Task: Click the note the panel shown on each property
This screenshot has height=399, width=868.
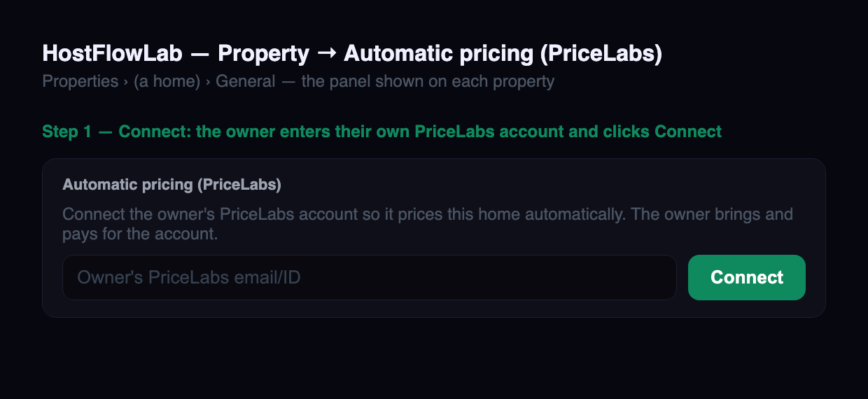Action: tap(428, 81)
